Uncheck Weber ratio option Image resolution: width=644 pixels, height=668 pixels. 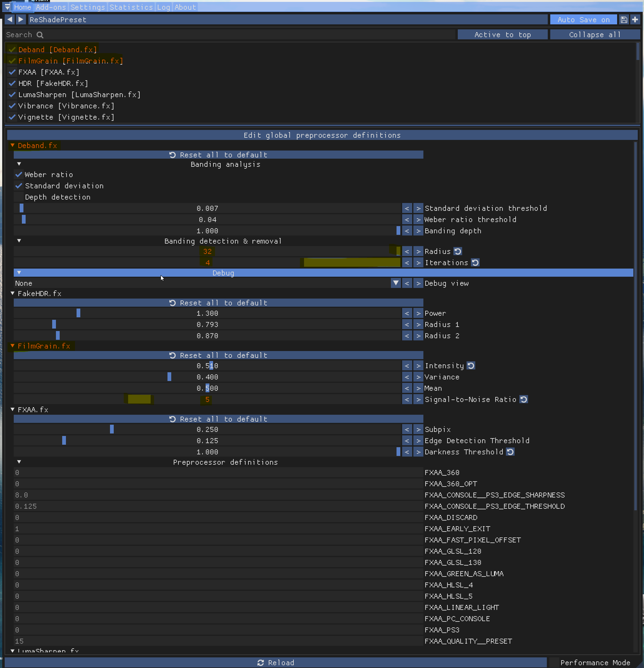pos(19,175)
